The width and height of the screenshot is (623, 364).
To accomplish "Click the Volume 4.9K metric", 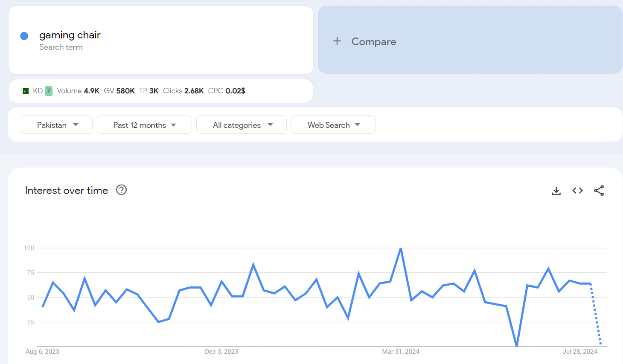I will tap(78, 91).
